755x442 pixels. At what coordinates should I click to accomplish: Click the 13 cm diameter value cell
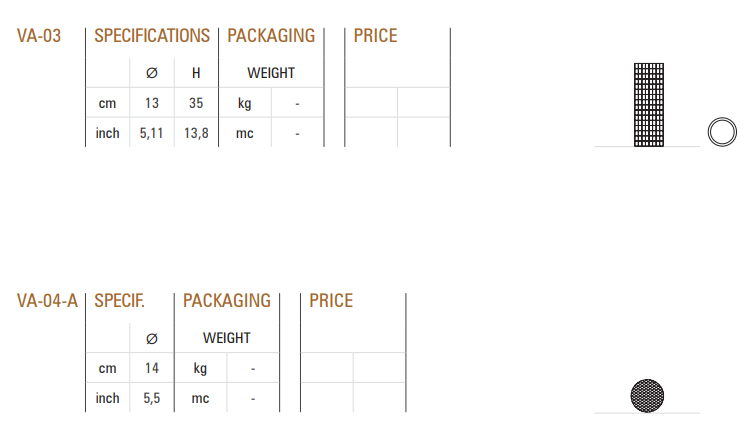click(152, 103)
